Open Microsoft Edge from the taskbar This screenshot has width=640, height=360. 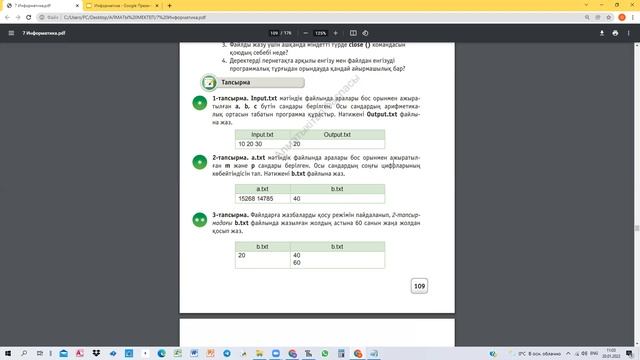pos(162,353)
